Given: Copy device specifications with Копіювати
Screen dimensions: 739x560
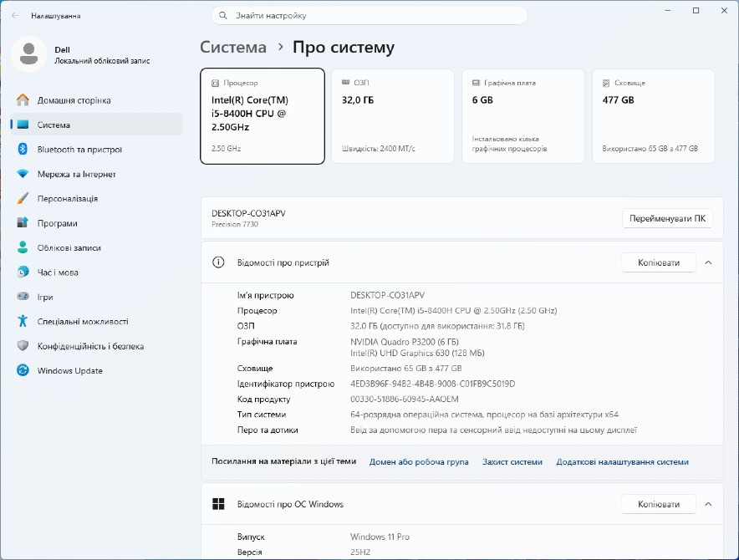Looking at the screenshot, I should point(659,262).
